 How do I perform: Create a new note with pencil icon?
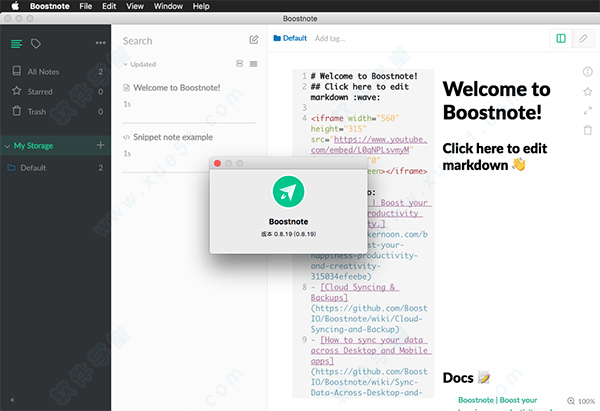tap(254, 39)
